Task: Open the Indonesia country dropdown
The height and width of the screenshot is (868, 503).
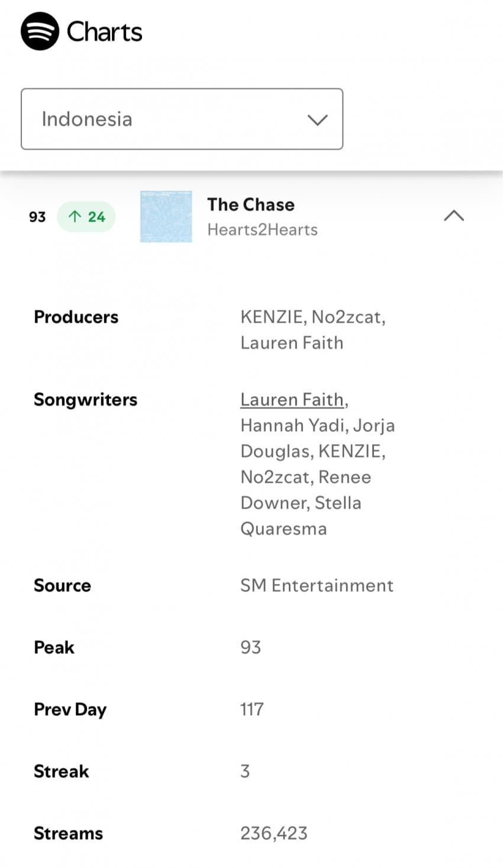Action: (182, 119)
